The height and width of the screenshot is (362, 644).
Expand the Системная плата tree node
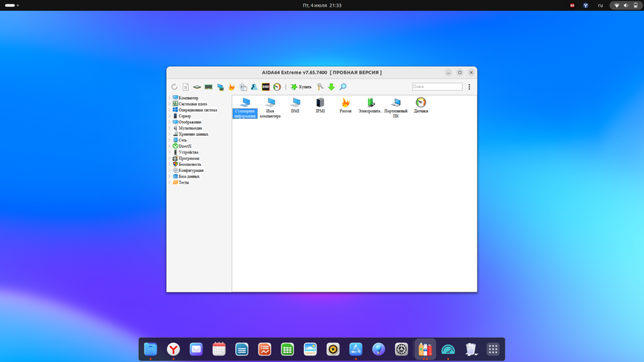pos(170,104)
